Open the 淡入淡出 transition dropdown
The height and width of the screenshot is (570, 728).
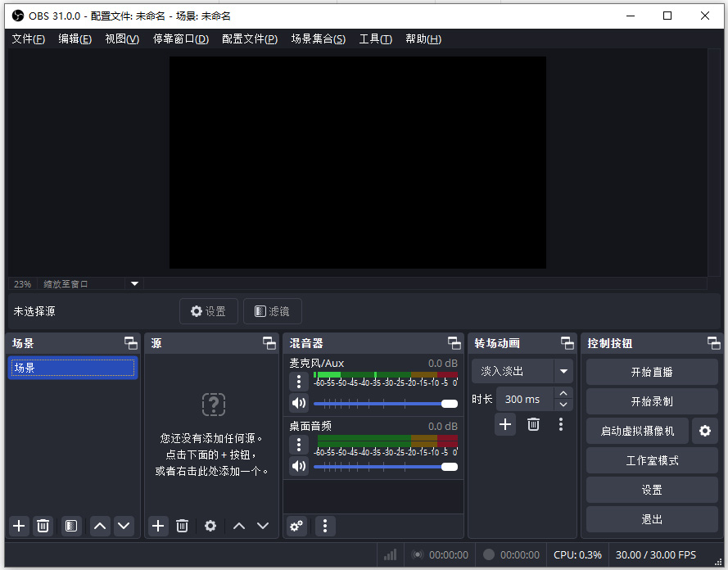(x=522, y=371)
